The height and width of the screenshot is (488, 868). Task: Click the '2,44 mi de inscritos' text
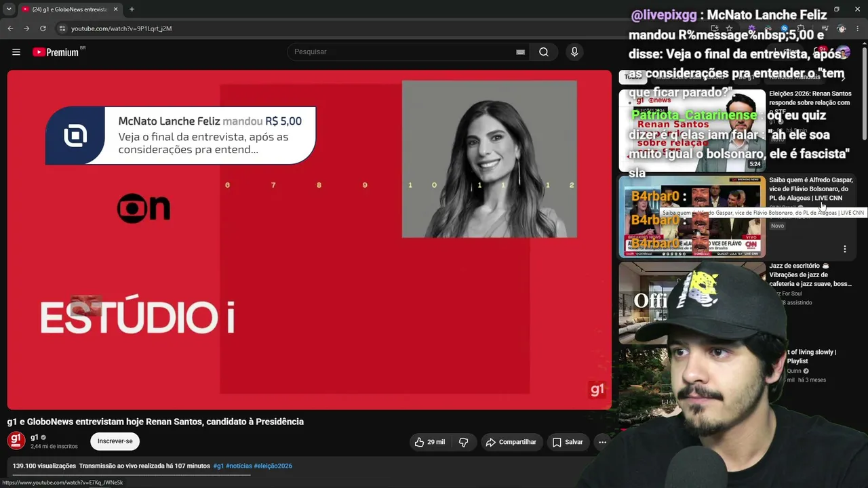54,447
